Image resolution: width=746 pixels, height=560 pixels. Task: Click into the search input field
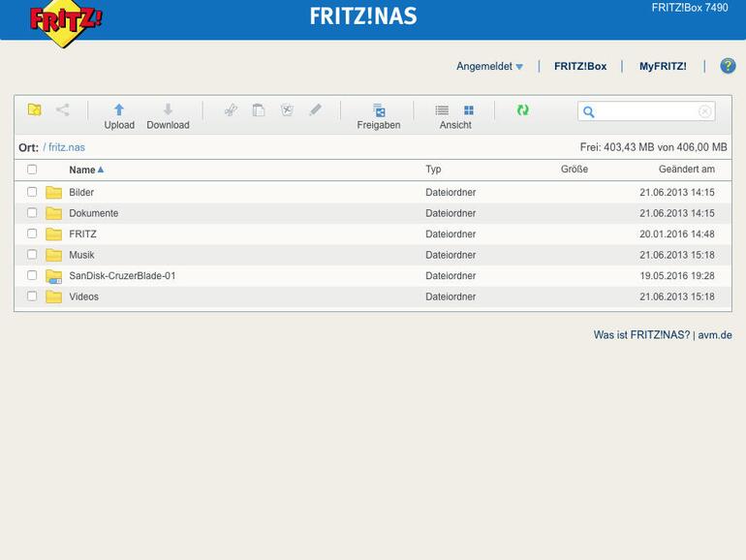646,111
